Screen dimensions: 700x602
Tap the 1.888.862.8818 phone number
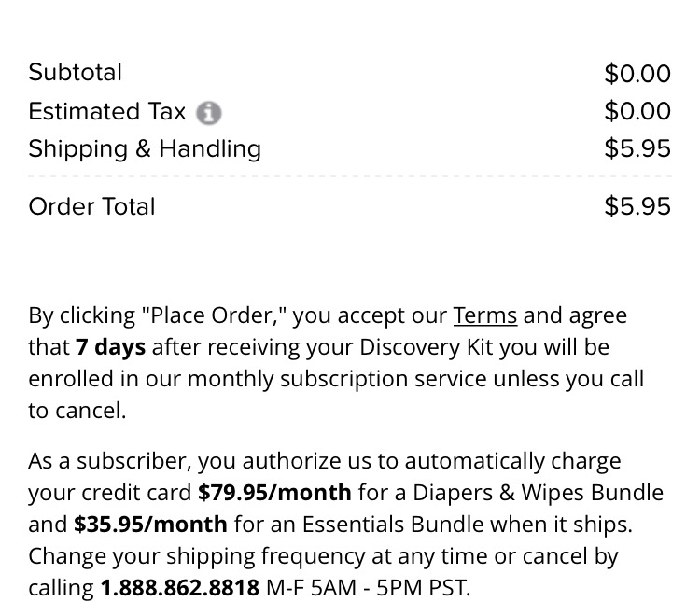tap(180, 588)
